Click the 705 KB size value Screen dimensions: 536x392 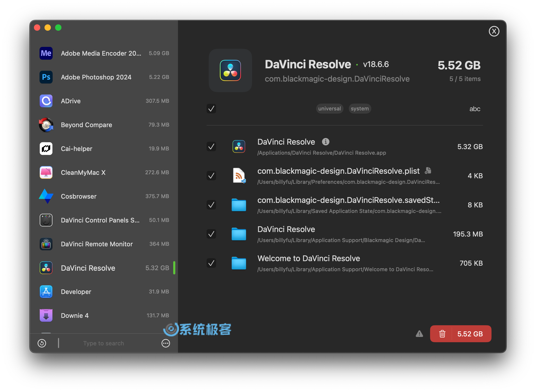click(x=471, y=263)
